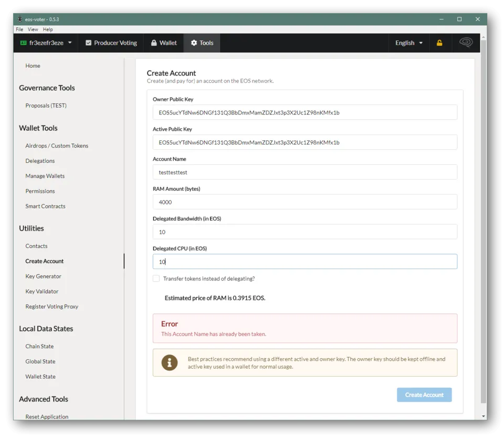Open the fr3ezefr3eze account dropdown
This screenshot has height=437, width=504.
tap(46, 43)
